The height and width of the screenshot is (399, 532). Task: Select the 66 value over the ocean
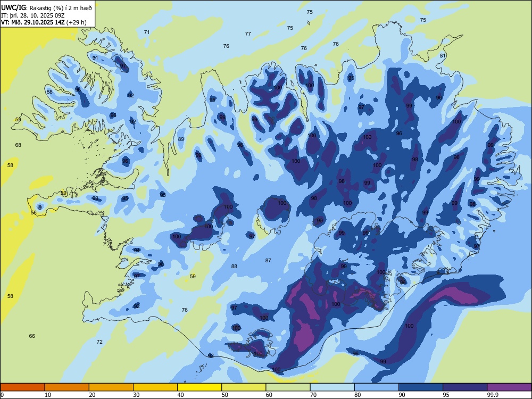(32, 336)
